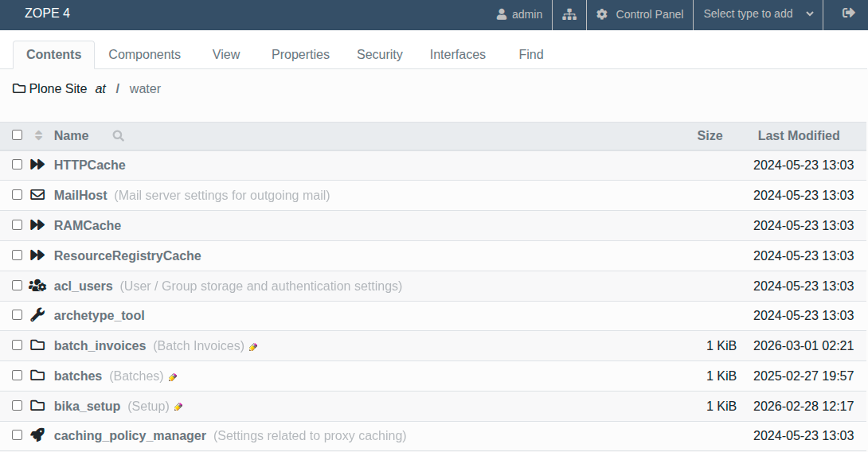
Task: Click the logout icon in top bar
Action: coord(848,14)
